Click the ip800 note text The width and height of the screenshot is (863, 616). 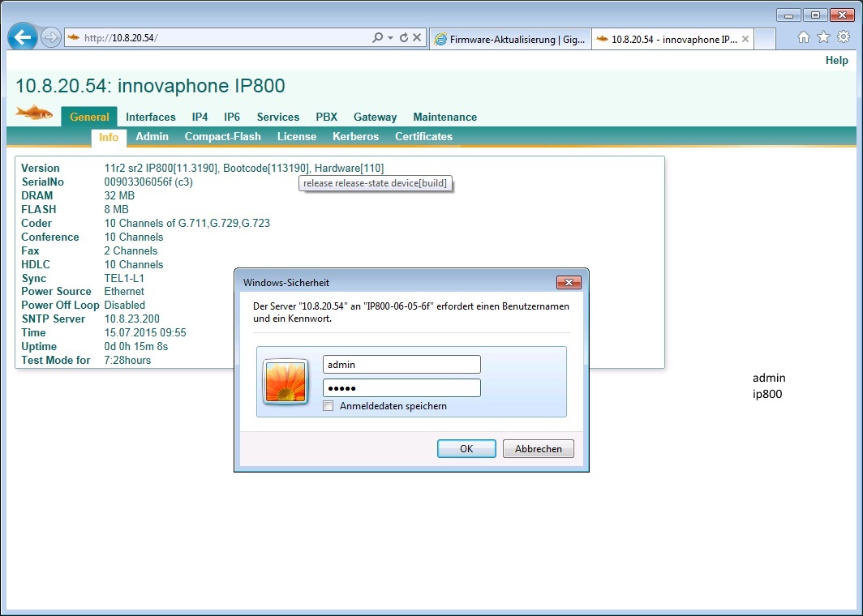[767, 394]
